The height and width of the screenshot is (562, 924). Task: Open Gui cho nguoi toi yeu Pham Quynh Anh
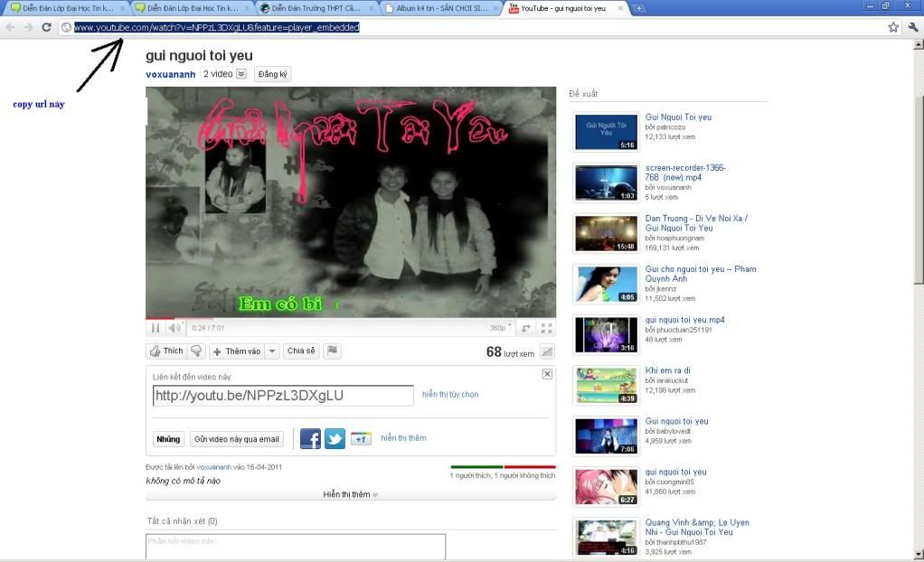point(701,274)
